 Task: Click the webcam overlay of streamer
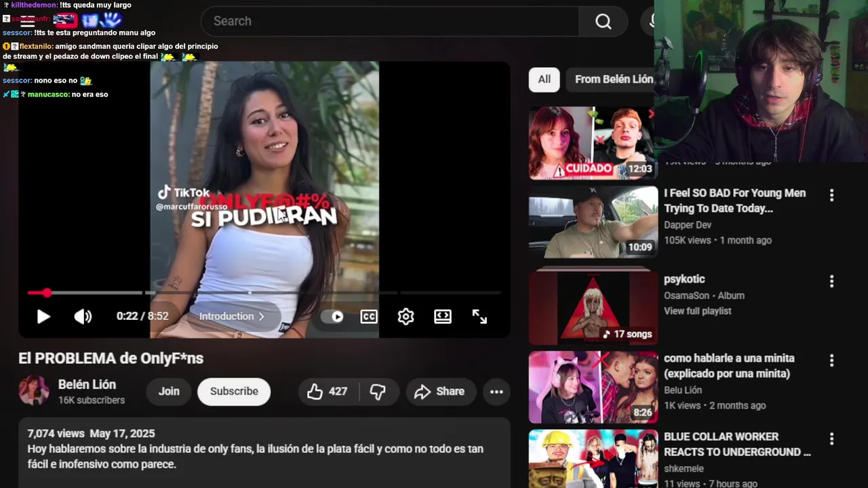pos(761,81)
